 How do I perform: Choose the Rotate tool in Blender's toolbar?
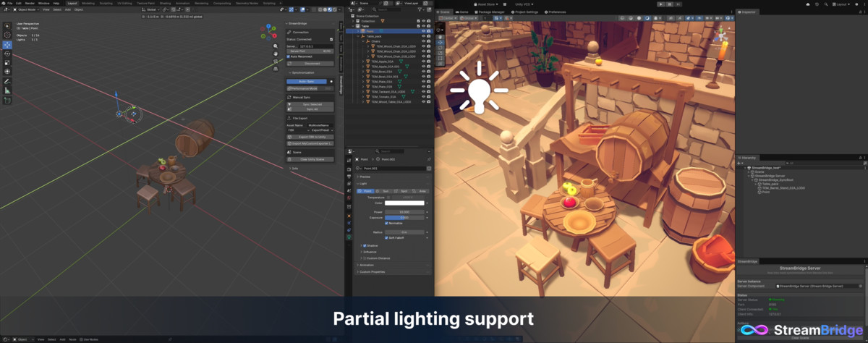tap(7, 54)
